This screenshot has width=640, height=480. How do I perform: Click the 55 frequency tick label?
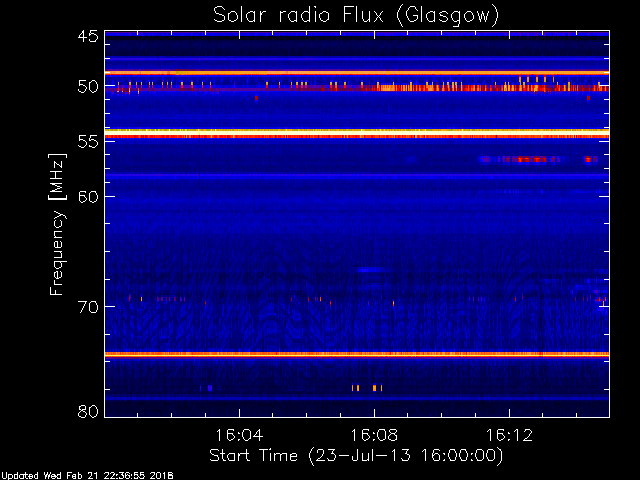pyautogui.click(x=88, y=142)
